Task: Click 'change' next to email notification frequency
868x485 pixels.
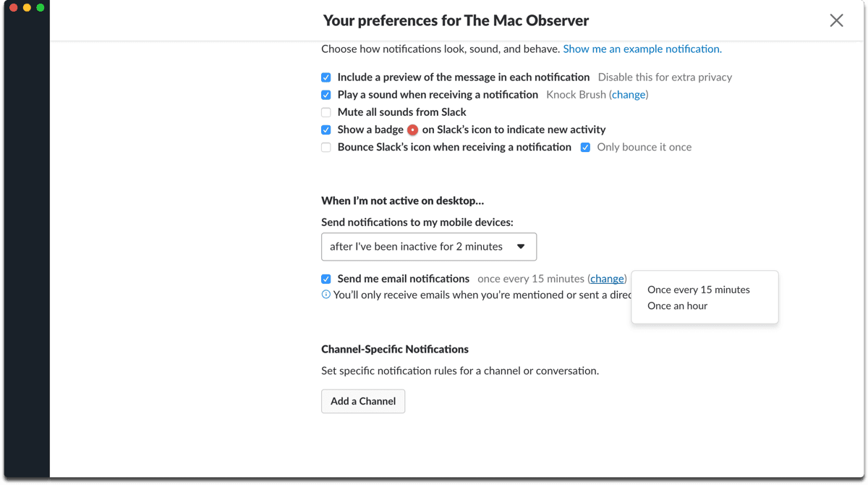Action: (x=606, y=278)
